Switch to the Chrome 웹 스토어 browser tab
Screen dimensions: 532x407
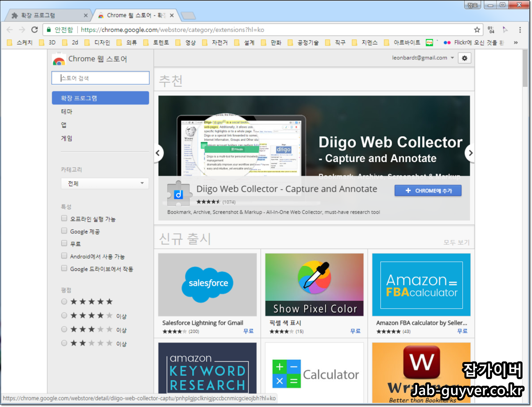tap(137, 15)
